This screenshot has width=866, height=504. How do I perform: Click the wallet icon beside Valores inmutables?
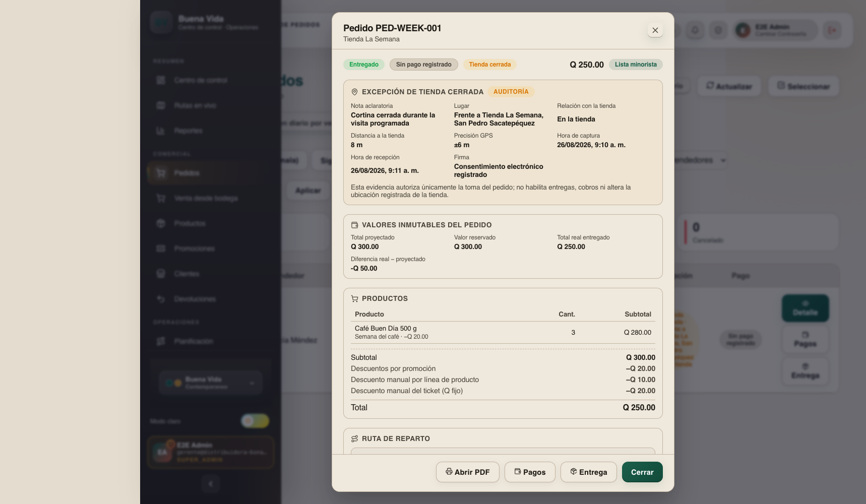coord(354,225)
